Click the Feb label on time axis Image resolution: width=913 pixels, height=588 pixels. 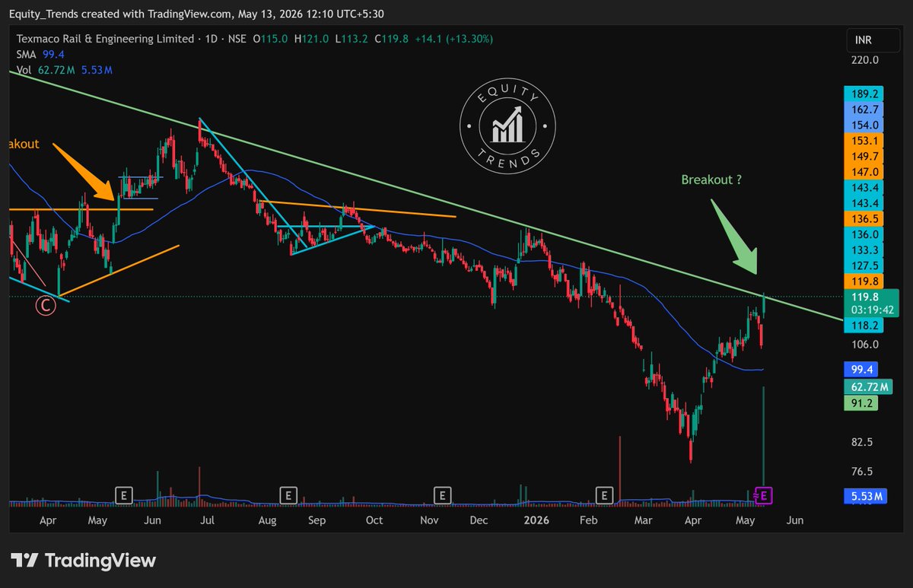[588, 521]
